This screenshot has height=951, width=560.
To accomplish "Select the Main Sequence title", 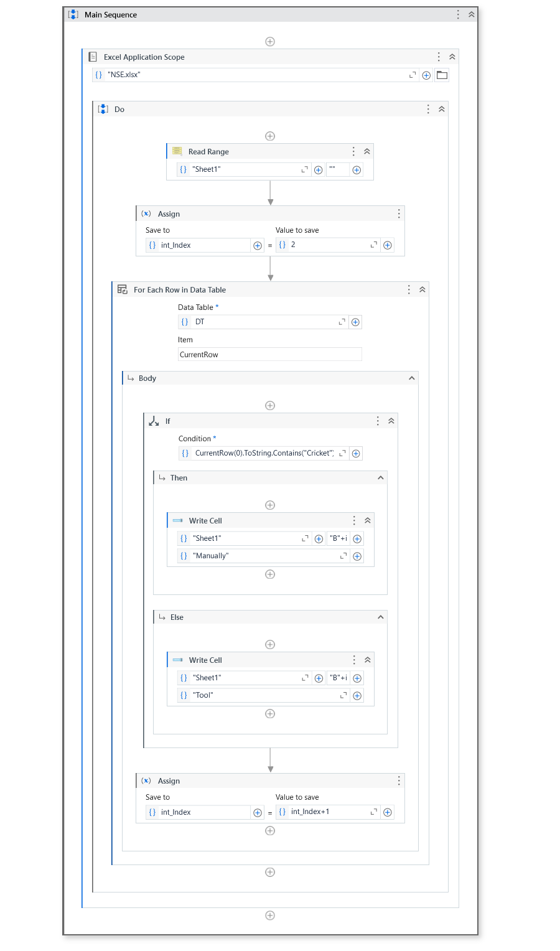I will (111, 15).
